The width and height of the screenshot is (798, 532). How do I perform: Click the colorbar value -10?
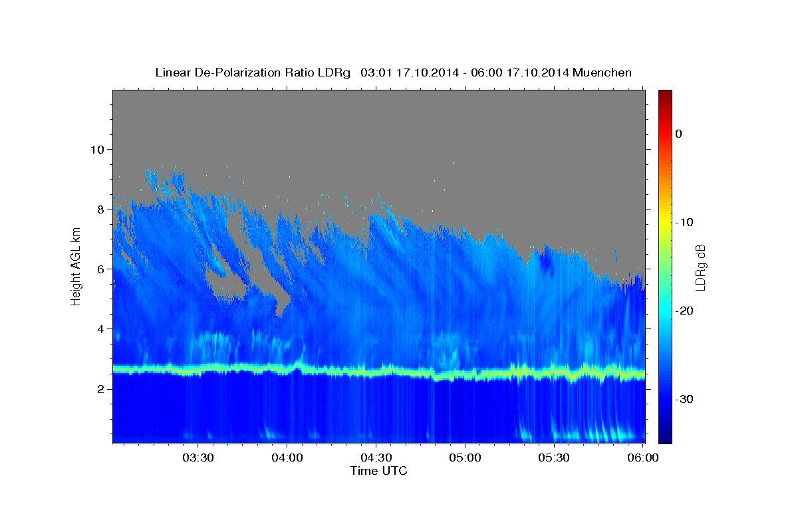[685, 222]
